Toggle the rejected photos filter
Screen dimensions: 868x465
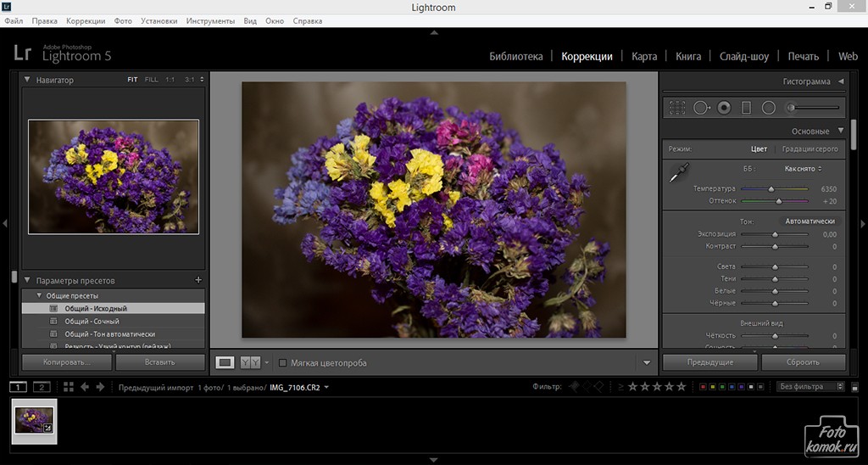(598, 387)
